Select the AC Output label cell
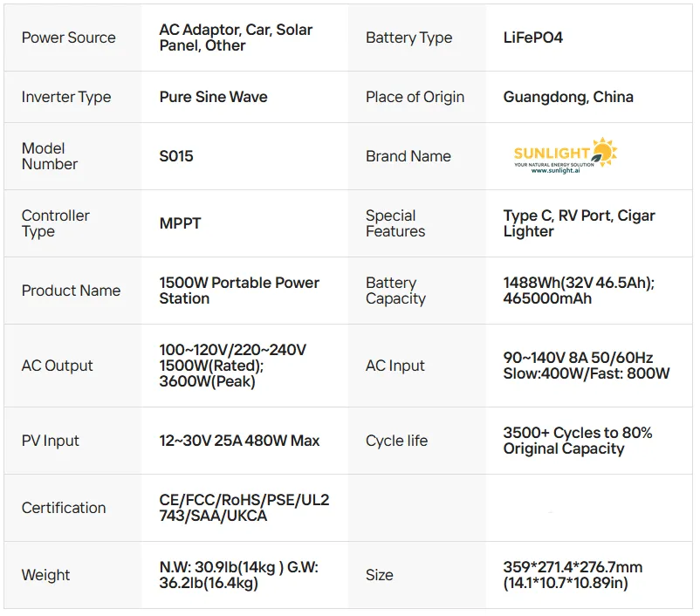The image size is (700, 616). (57, 366)
